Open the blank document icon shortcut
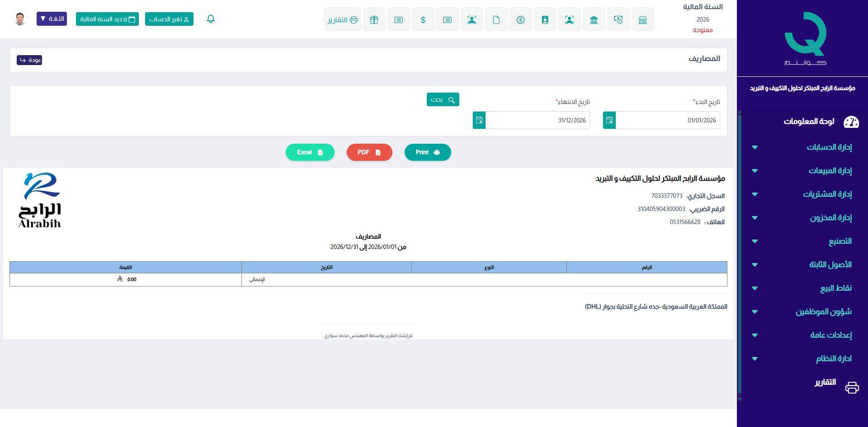The height and width of the screenshot is (427, 868). (x=496, y=19)
